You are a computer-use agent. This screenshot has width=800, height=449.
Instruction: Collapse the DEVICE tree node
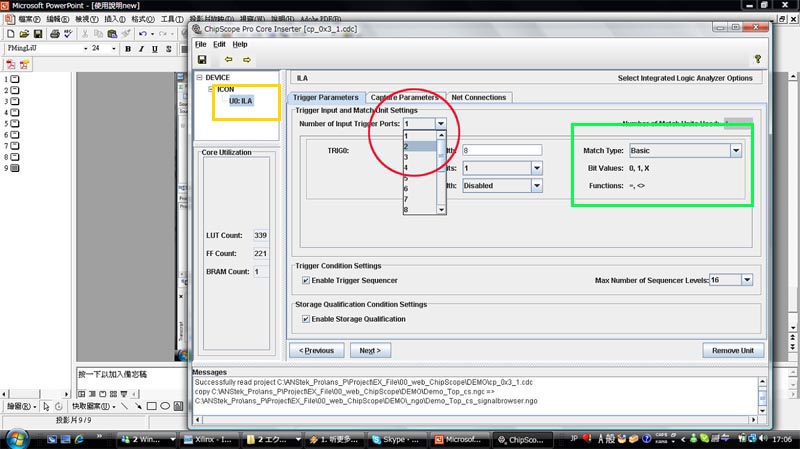[199, 78]
